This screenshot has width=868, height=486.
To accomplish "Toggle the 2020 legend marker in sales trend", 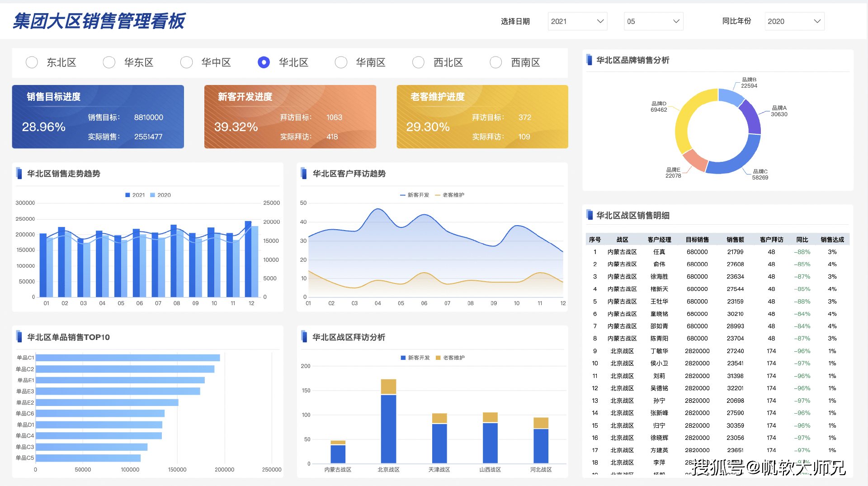I will pos(153,195).
